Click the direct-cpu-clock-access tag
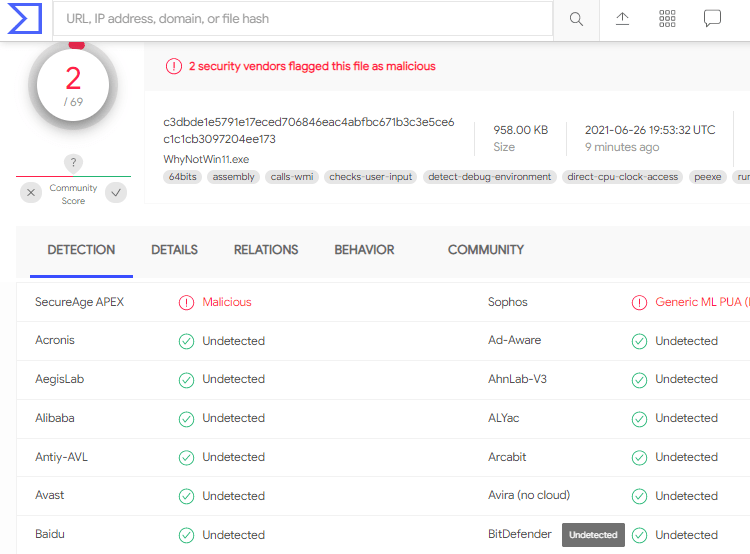The height and width of the screenshot is (554, 750). 623,177
